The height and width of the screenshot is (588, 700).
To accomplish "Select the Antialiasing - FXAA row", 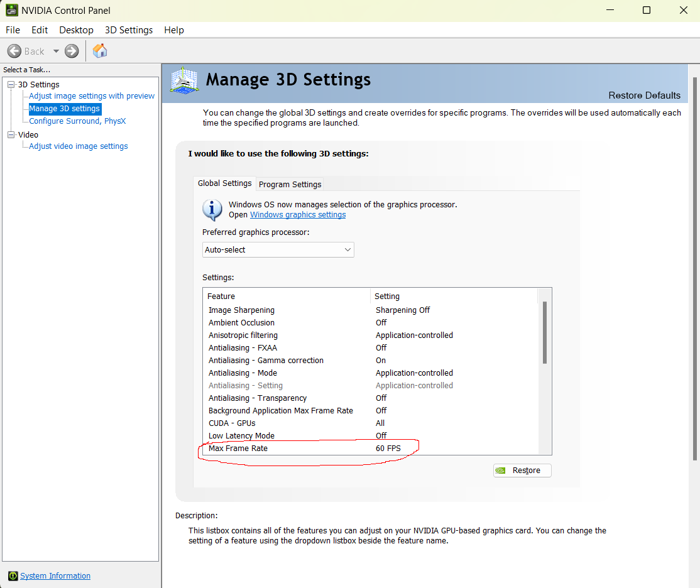I will point(371,347).
